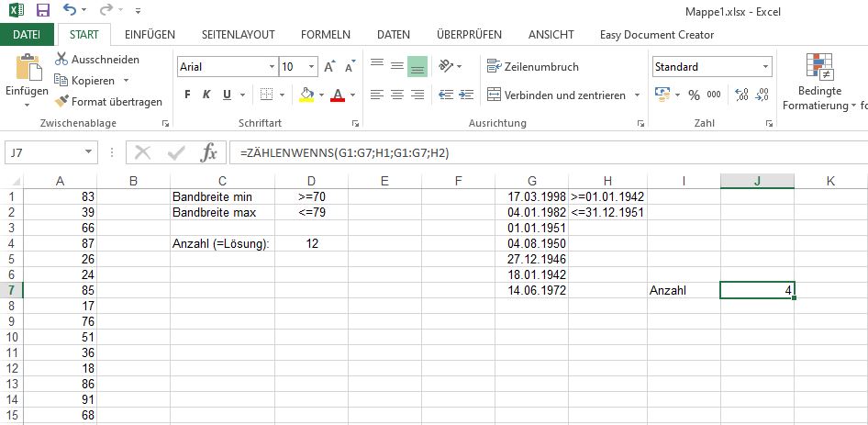
Task: Click the Format übertragen paintbrush
Action: (x=62, y=102)
